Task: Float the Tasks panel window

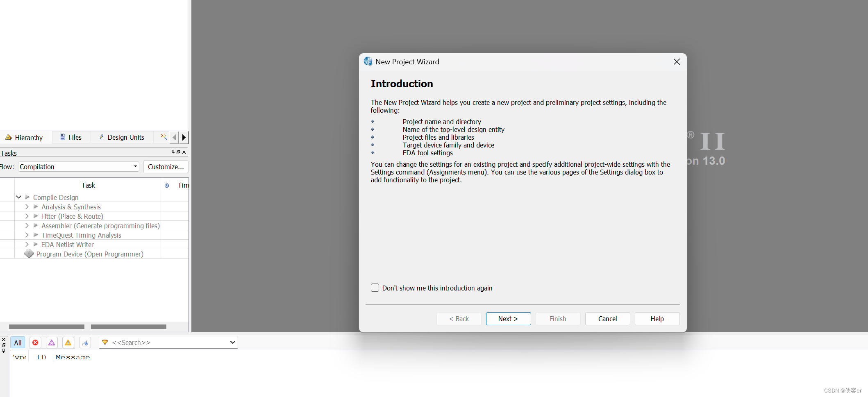Action: point(178,152)
